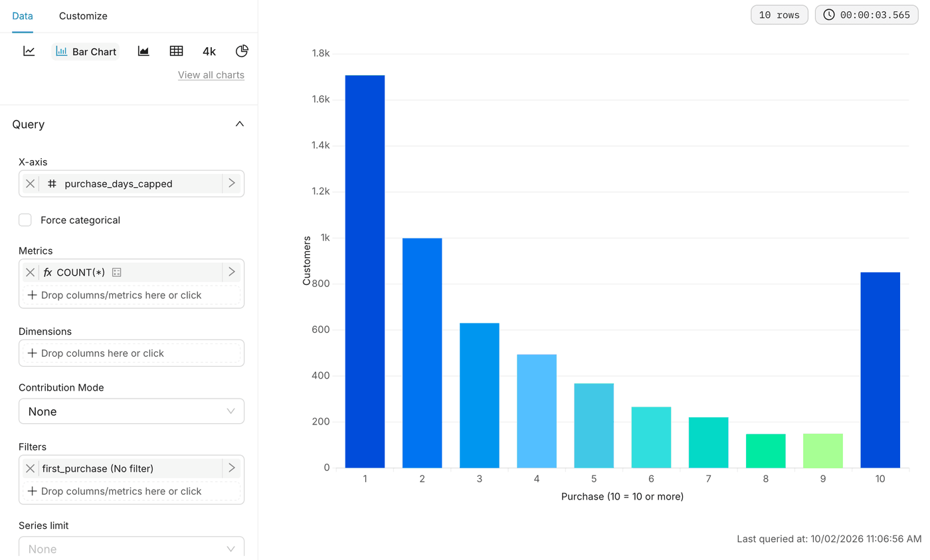Click the bar for purchase value 1
930x560 pixels.
coord(365,272)
